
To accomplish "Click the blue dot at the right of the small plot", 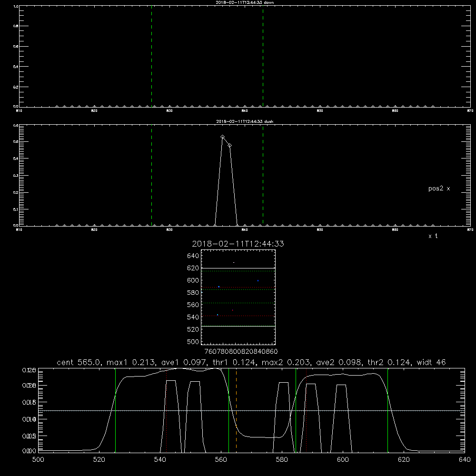I will click(258, 280).
